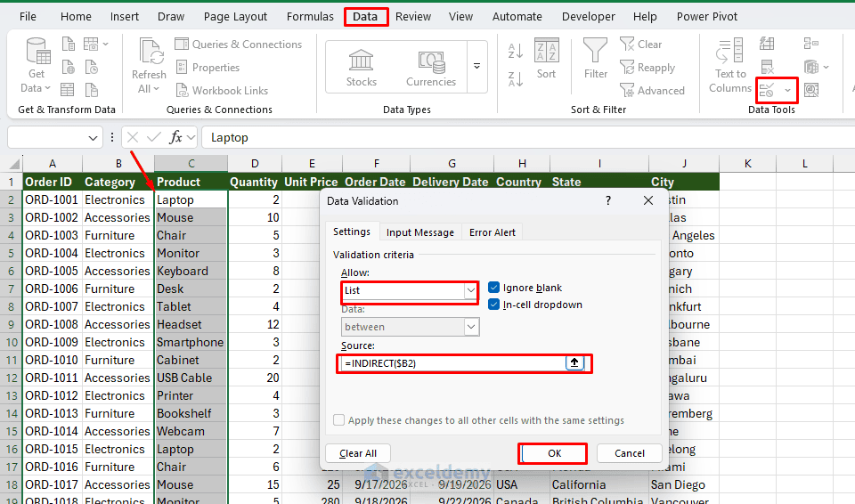Reapply the filter
The height and width of the screenshot is (504, 855).
coord(647,68)
